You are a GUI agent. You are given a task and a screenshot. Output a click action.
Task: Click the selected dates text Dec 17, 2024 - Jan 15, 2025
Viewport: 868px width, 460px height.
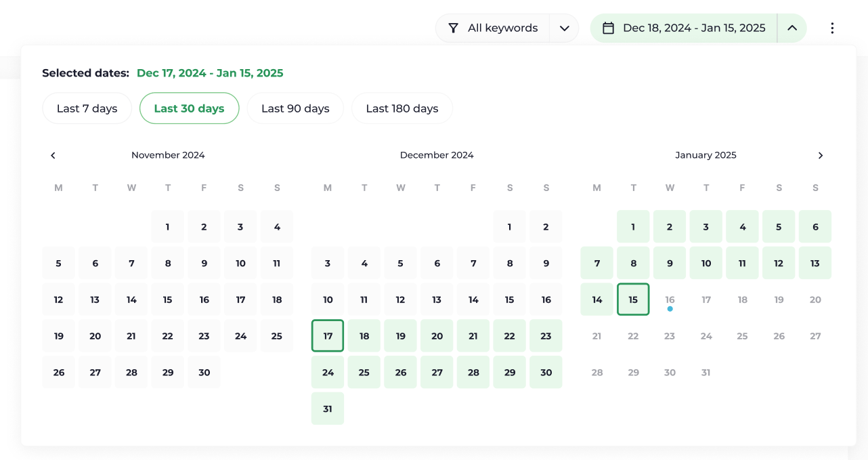(x=210, y=73)
